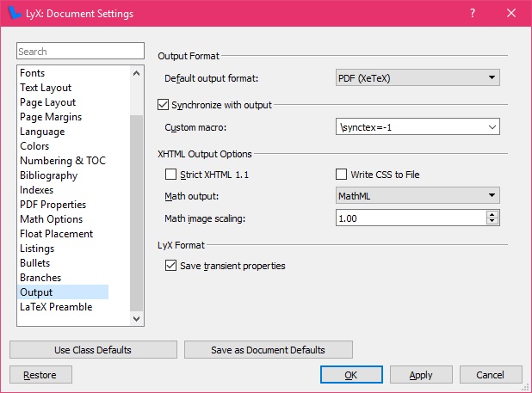
Task: Confirm settings with OK button
Action: [x=351, y=375]
